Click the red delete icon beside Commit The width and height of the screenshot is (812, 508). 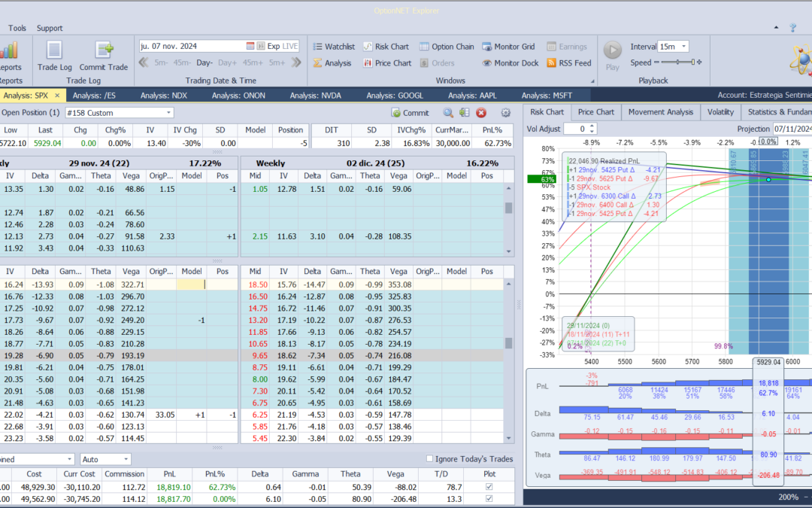tap(481, 113)
